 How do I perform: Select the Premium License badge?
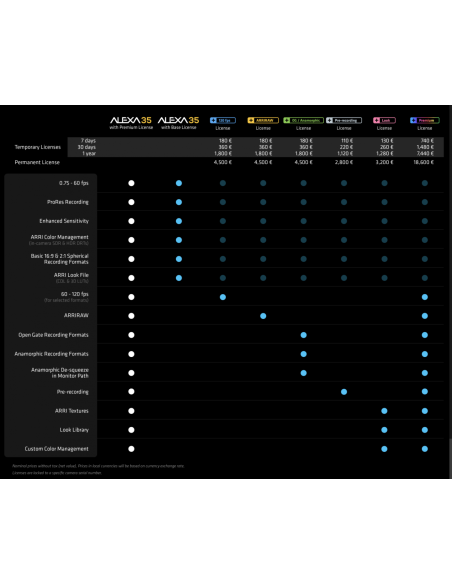point(424,120)
